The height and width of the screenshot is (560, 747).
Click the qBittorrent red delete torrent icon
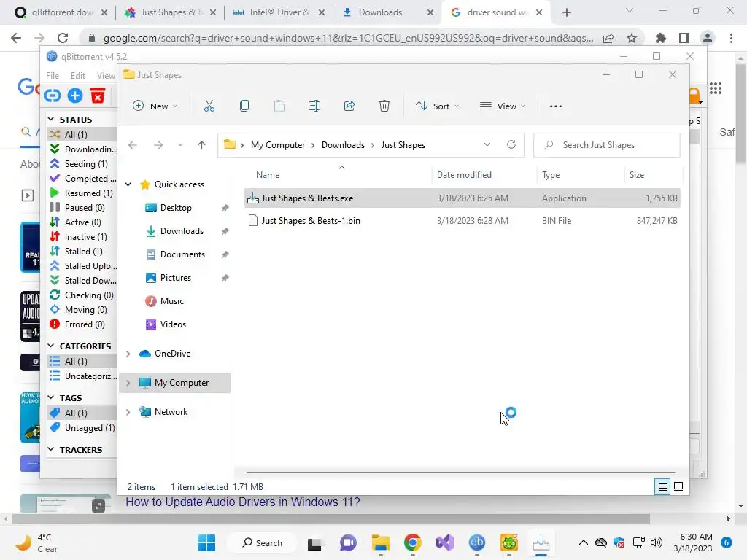click(98, 96)
